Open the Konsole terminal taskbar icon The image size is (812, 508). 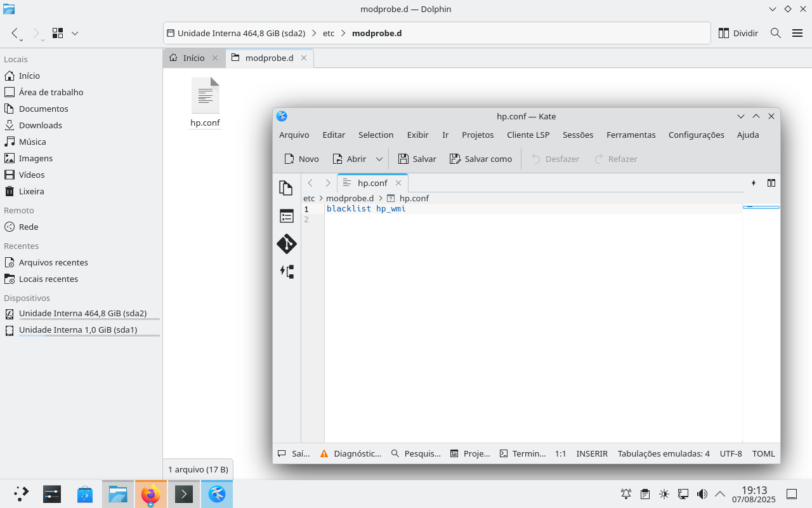click(184, 494)
